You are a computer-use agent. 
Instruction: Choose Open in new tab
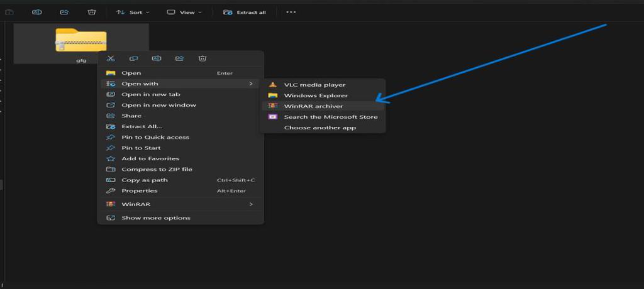point(180,94)
